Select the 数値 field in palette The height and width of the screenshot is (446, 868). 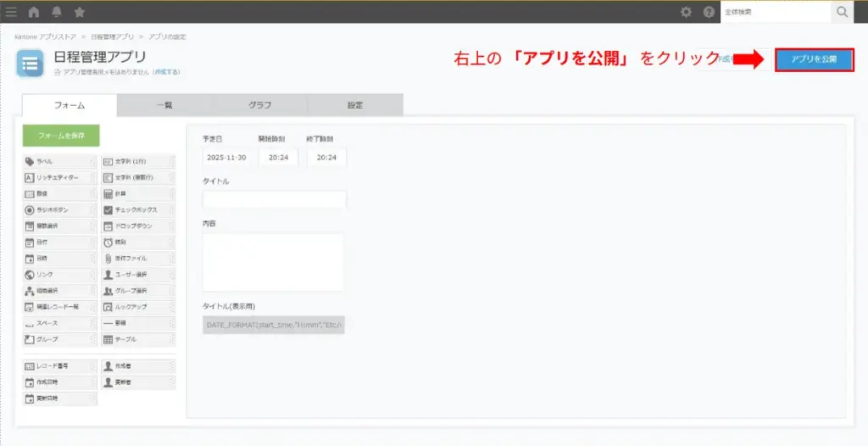(60, 194)
